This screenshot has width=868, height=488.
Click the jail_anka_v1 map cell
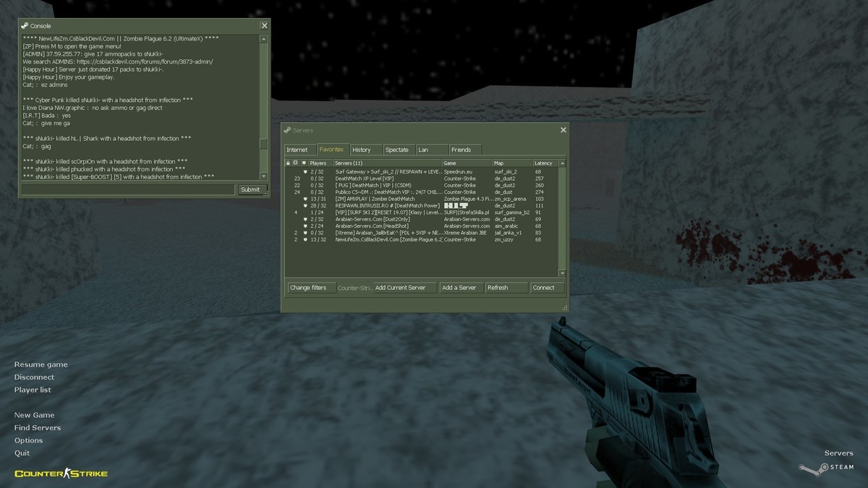[x=509, y=233]
